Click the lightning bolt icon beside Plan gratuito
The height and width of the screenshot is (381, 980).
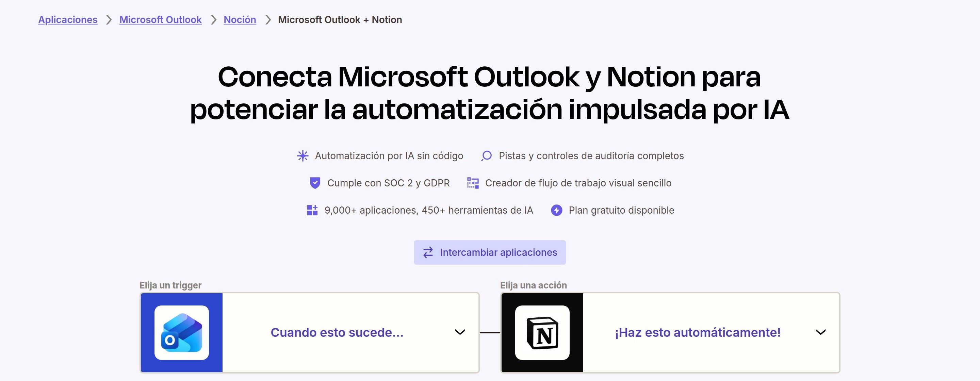pyautogui.click(x=557, y=210)
